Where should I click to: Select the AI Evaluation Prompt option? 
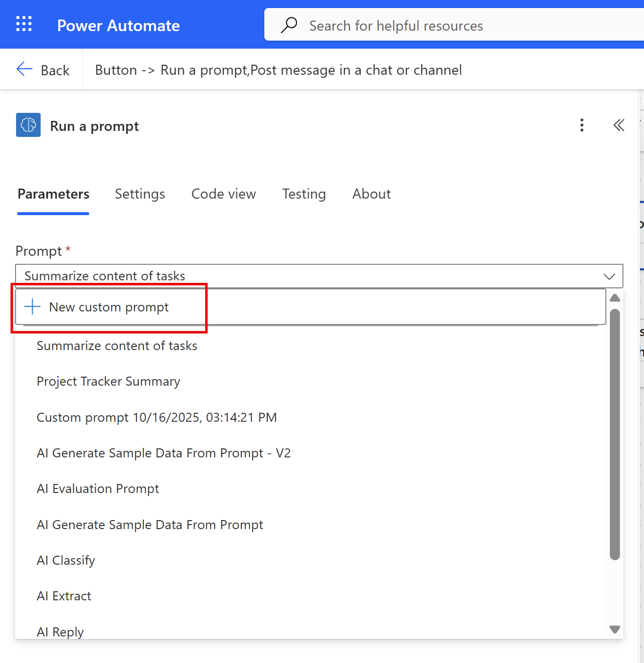(98, 489)
